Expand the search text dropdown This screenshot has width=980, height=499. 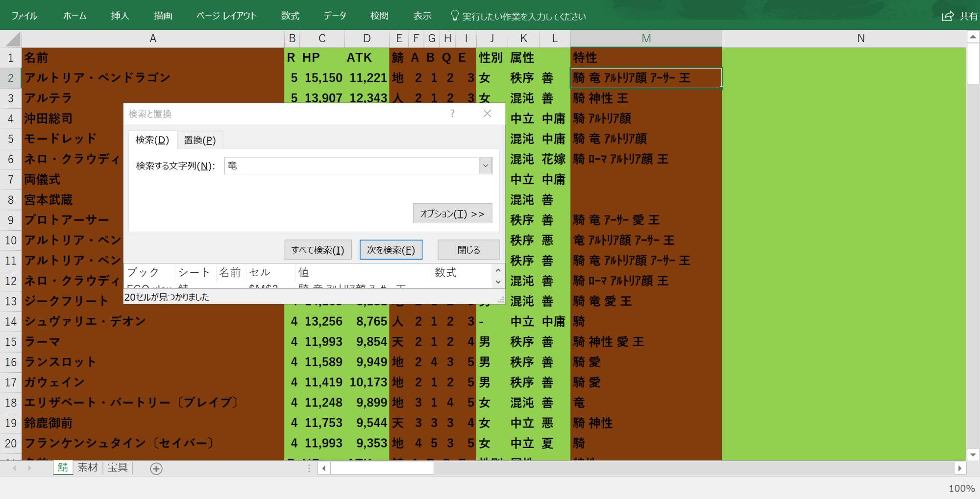pyautogui.click(x=485, y=166)
